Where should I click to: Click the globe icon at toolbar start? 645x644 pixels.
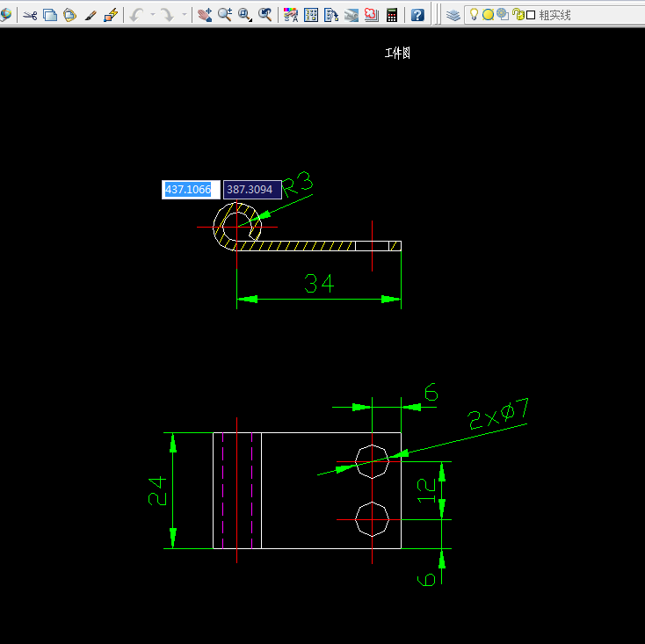coord(6,15)
